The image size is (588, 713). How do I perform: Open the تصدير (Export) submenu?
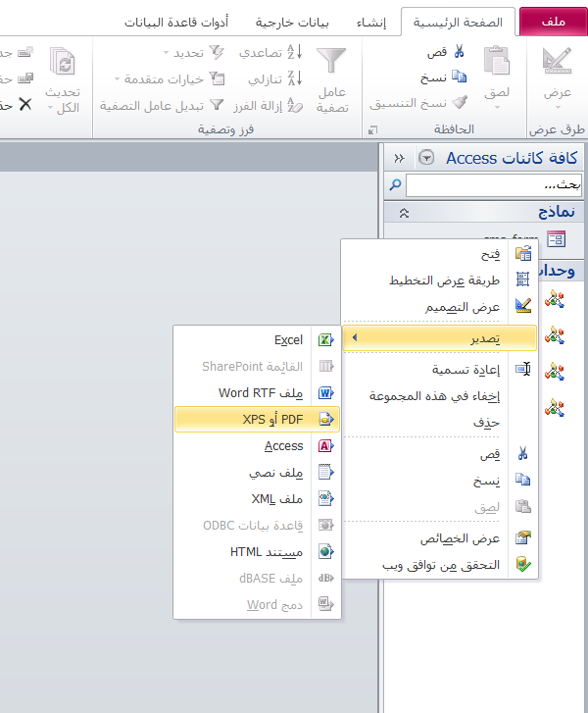click(439, 337)
